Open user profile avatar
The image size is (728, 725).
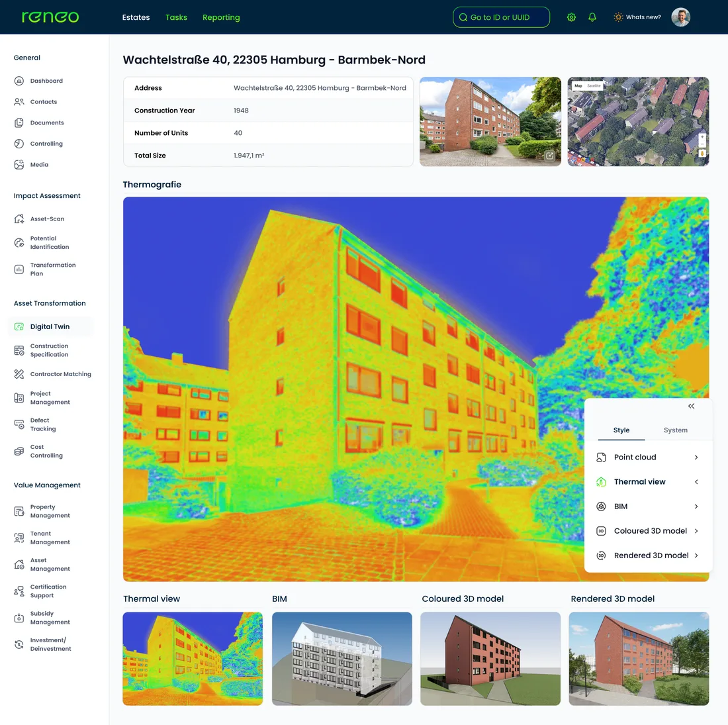(x=680, y=17)
